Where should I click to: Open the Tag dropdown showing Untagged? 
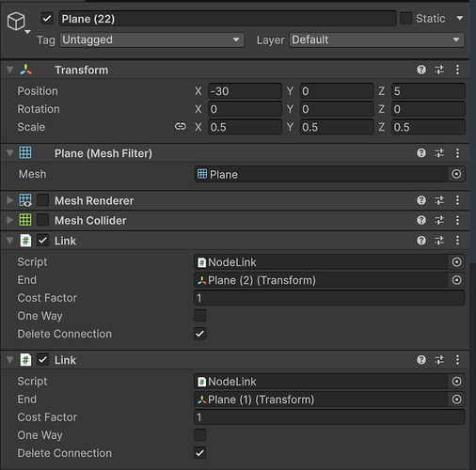click(x=151, y=39)
